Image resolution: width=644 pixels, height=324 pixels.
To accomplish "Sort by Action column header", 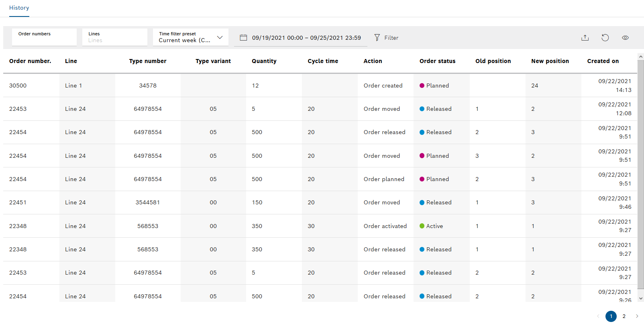I will tap(373, 61).
